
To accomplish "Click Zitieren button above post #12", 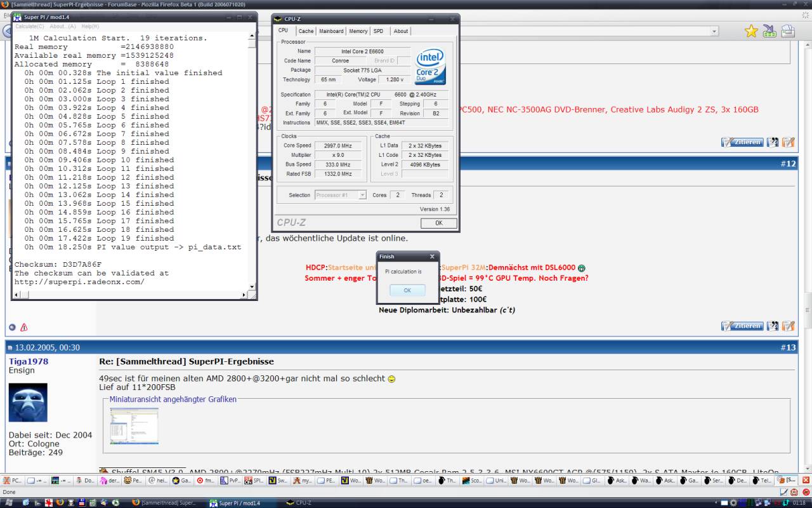I will click(x=742, y=142).
